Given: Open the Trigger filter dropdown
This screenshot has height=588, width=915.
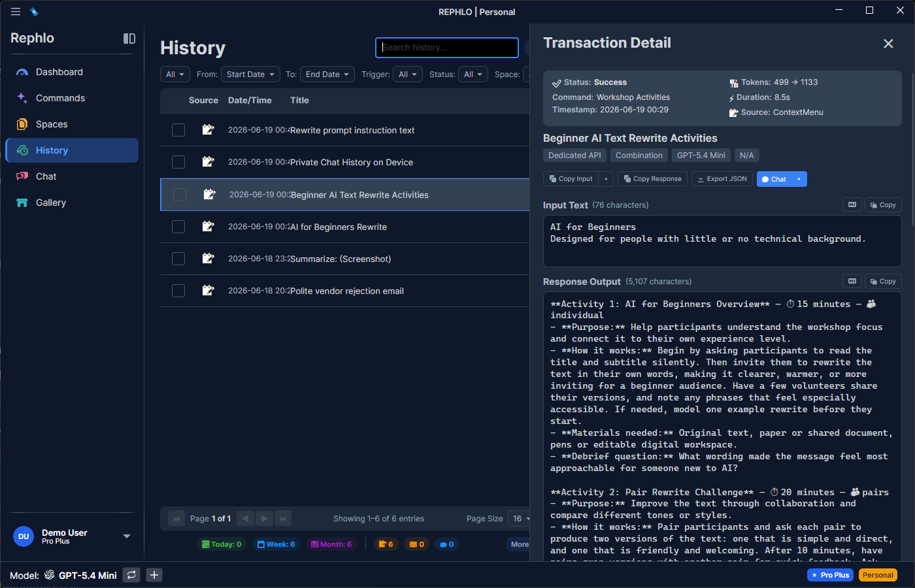Looking at the screenshot, I should click(408, 74).
